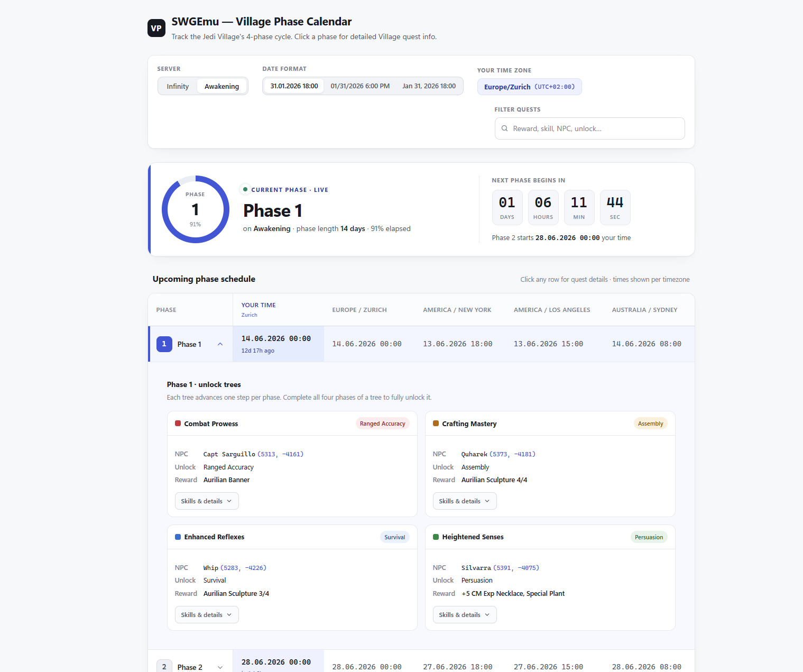This screenshot has height=672, width=803.
Task: Click the Phase 1 row label
Action: 189,344
